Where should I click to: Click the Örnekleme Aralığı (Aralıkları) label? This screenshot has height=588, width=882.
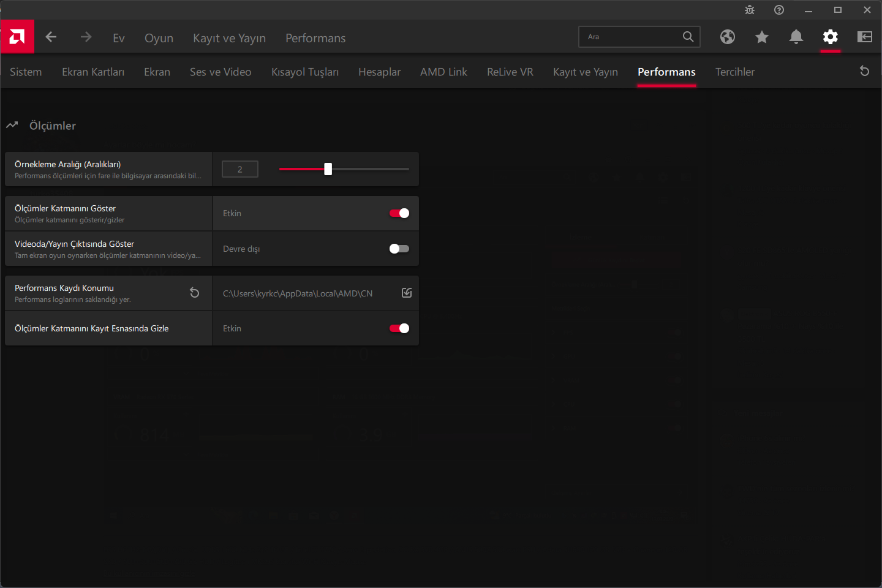(67, 164)
